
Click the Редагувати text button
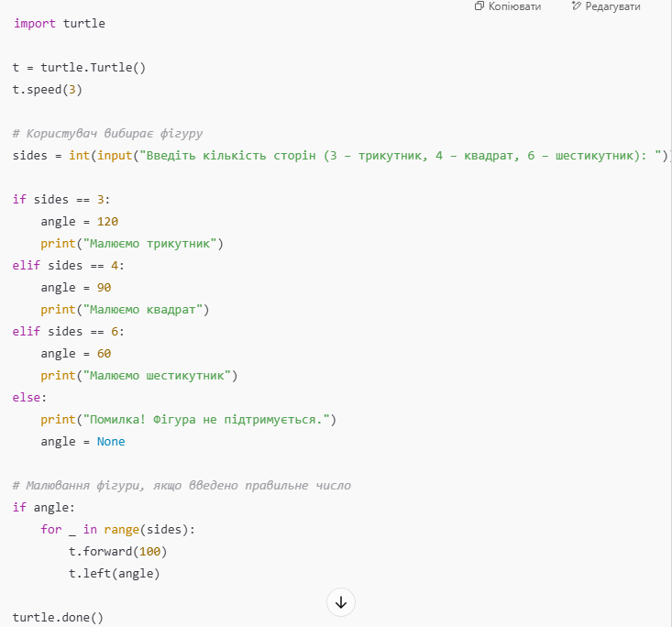click(612, 6)
